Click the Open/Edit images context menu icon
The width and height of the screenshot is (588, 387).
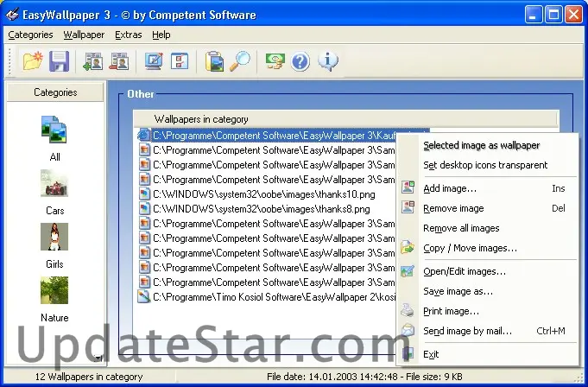point(408,270)
